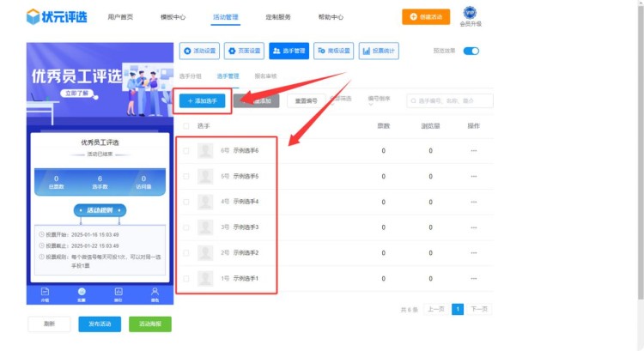Check the select-all checkbox in table header
Viewport: 644px width, 351px height.
pyautogui.click(x=186, y=126)
